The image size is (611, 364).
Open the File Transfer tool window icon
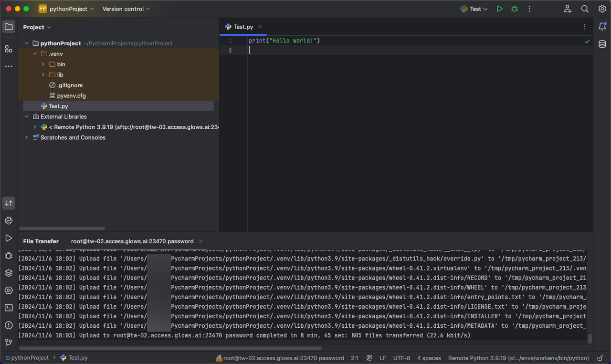click(x=9, y=203)
